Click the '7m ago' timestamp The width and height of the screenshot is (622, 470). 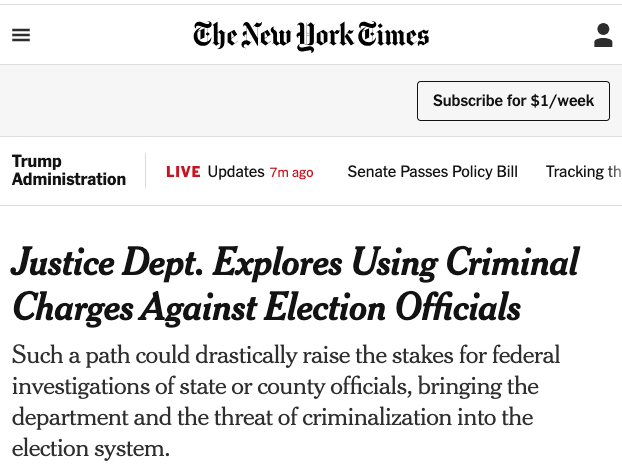(x=292, y=173)
